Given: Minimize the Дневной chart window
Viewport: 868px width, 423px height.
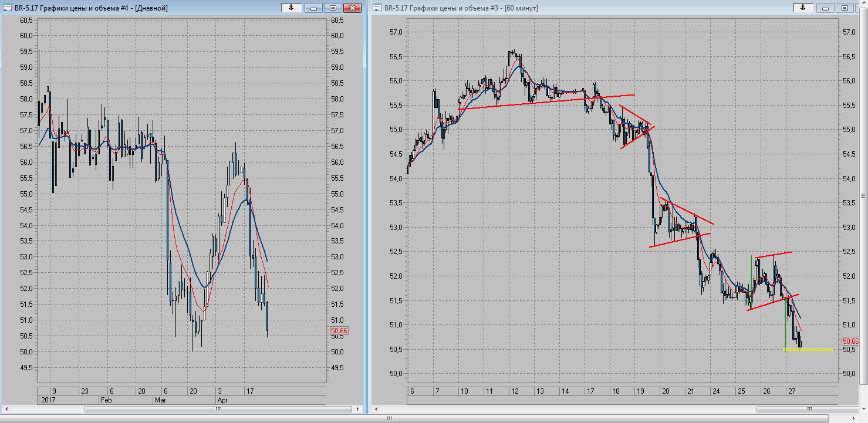Looking at the screenshot, I should coord(314,8).
